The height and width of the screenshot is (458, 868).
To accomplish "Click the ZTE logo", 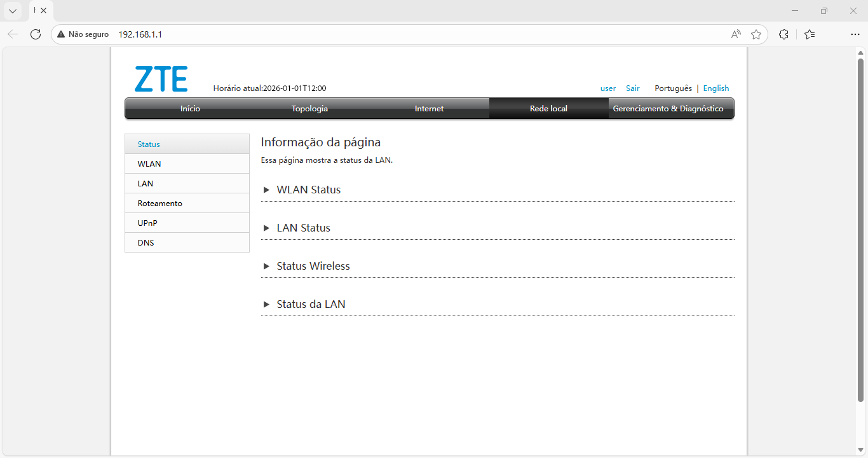I will 161,78.
